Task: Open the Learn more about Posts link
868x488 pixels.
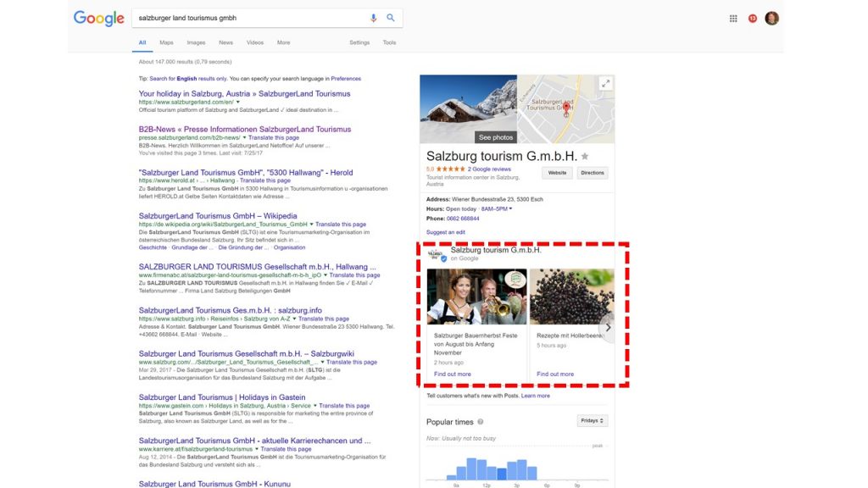Action: click(x=536, y=396)
